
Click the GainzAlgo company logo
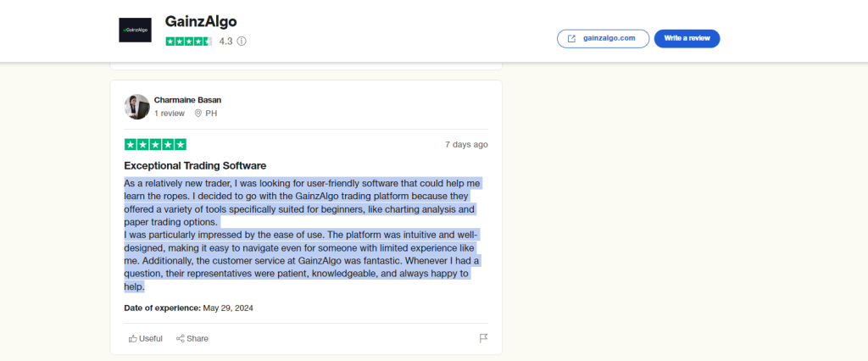click(135, 30)
